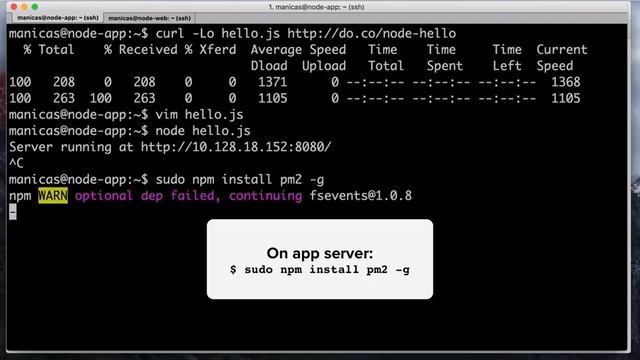The height and width of the screenshot is (360, 640).
Task: Click the '1371' Dload value
Action: [273, 82]
